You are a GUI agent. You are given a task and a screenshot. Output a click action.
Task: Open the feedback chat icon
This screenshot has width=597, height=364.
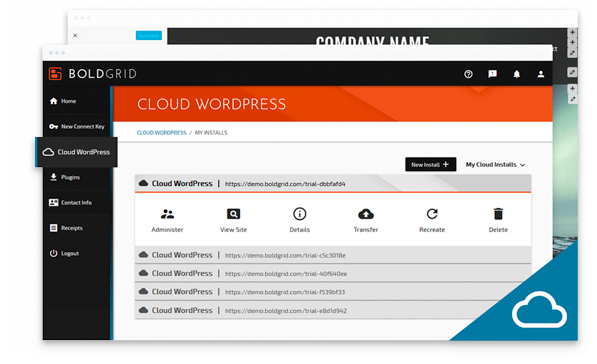492,74
